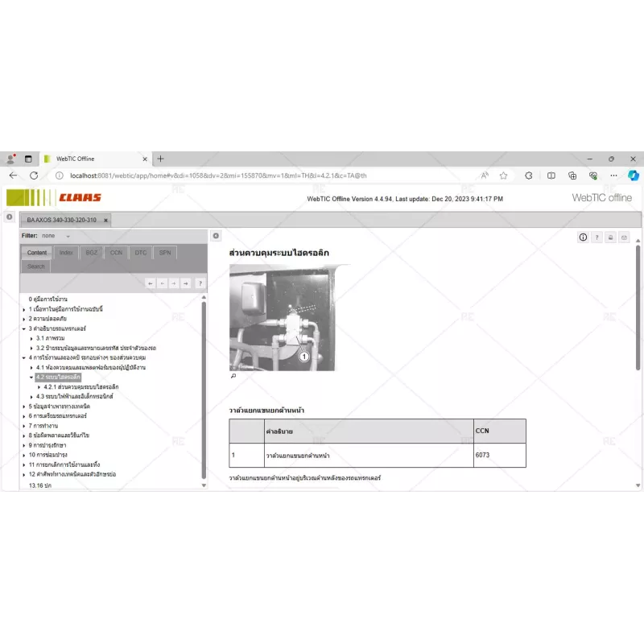Close the BA AXOS 340-330-320-310 tab
644x644 pixels.
[x=105, y=220]
